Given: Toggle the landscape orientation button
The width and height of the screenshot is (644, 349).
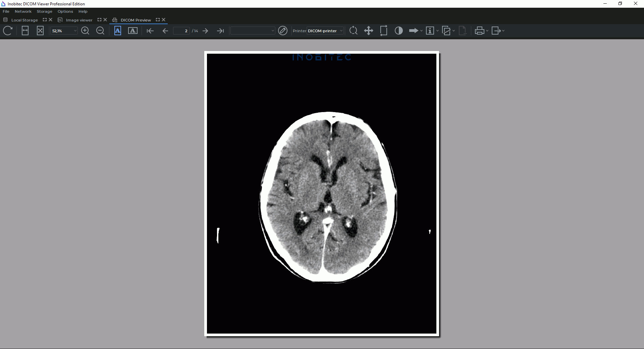Looking at the screenshot, I should point(133,31).
